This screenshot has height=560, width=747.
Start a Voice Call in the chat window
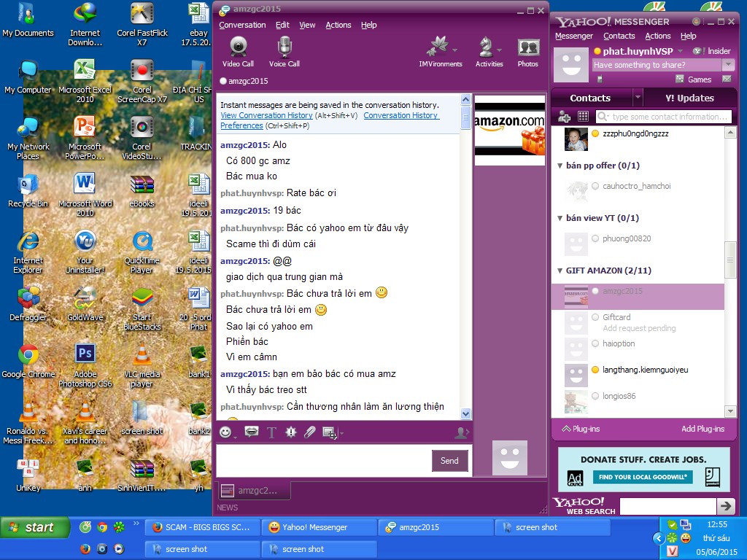coord(285,52)
